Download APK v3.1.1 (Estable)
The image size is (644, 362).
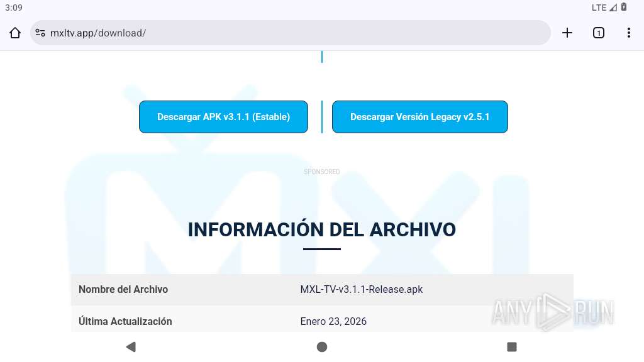point(223,117)
